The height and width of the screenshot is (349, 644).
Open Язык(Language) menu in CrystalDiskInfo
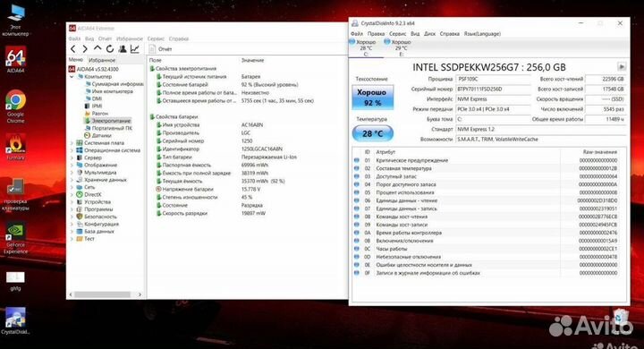[x=482, y=34]
